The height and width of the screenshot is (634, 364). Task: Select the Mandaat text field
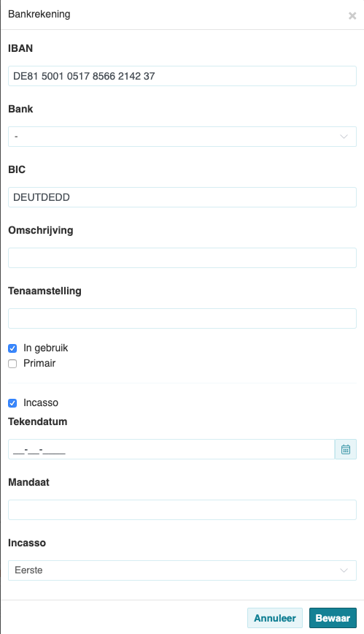[x=182, y=510]
